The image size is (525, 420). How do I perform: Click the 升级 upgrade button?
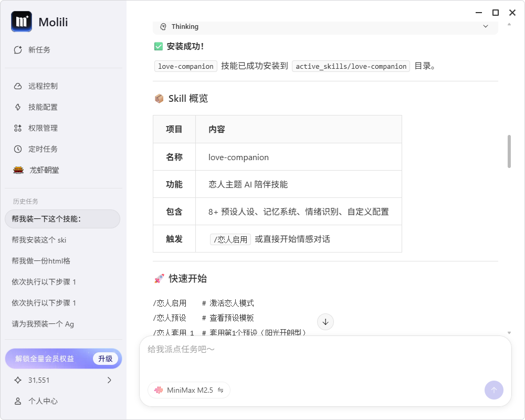[106, 359]
